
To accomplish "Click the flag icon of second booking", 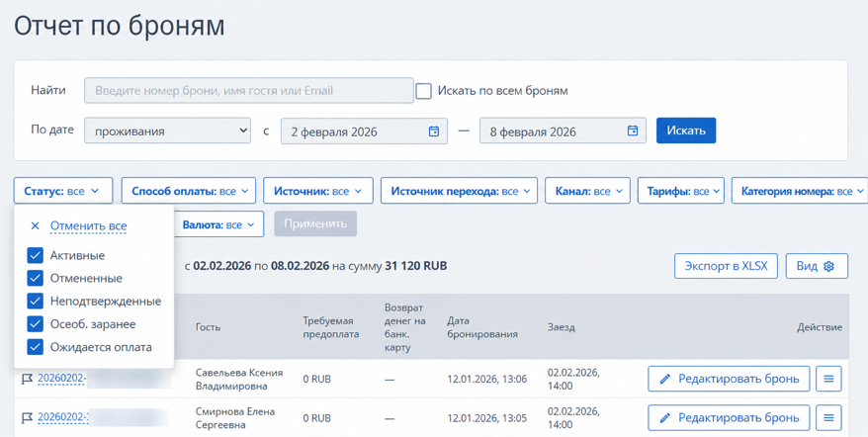I will pyautogui.click(x=27, y=417).
